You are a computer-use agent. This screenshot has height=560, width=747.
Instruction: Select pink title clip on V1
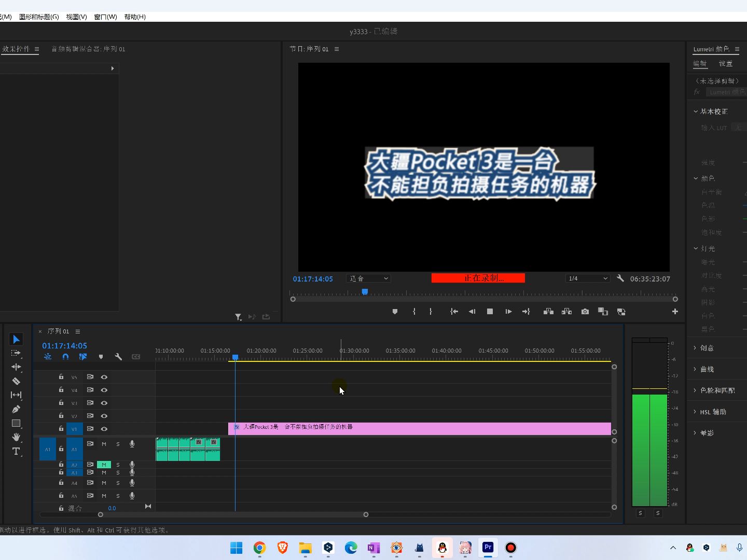pos(420,429)
